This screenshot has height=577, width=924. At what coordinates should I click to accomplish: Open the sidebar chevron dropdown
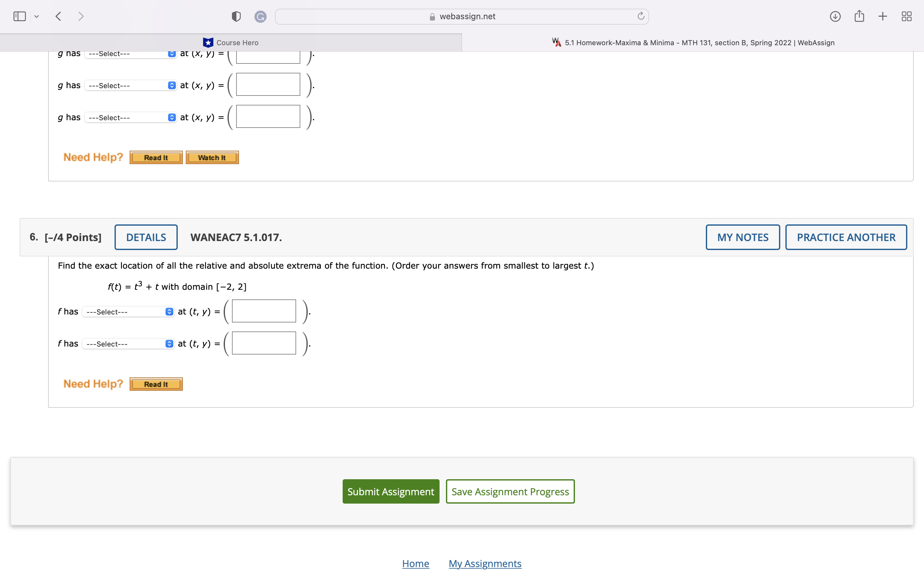37,16
